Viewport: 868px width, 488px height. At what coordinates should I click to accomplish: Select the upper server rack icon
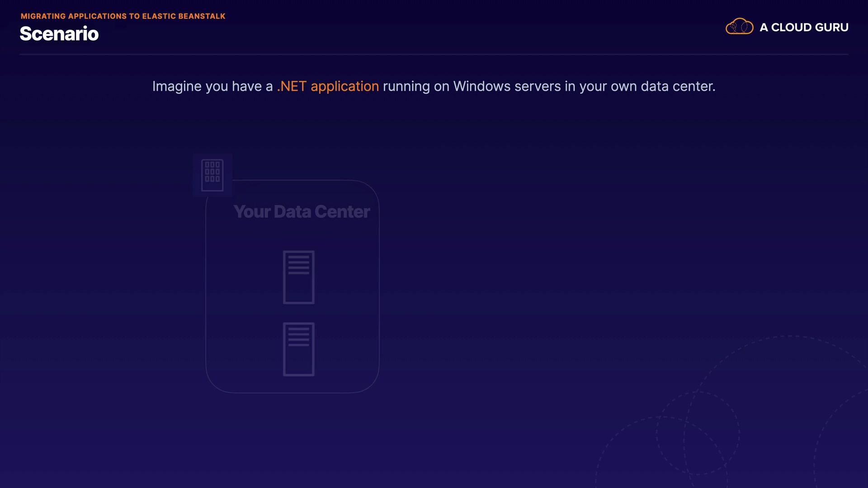coord(298,277)
